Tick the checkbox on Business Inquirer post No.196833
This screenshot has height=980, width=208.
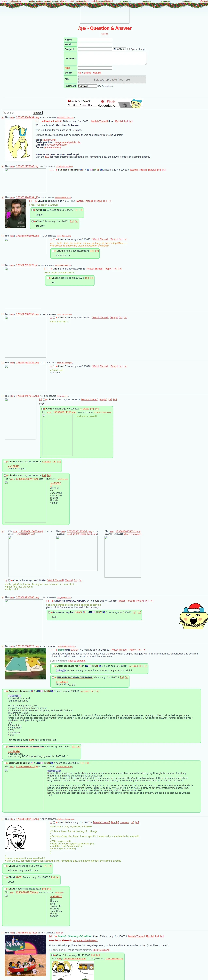(x=54, y=170)
